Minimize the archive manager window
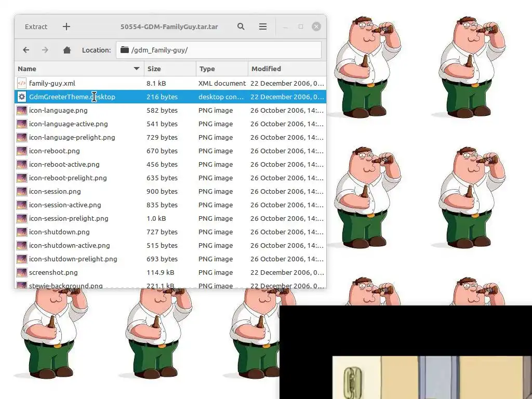The width and height of the screenshot is (532, 399). coord(285,26)
